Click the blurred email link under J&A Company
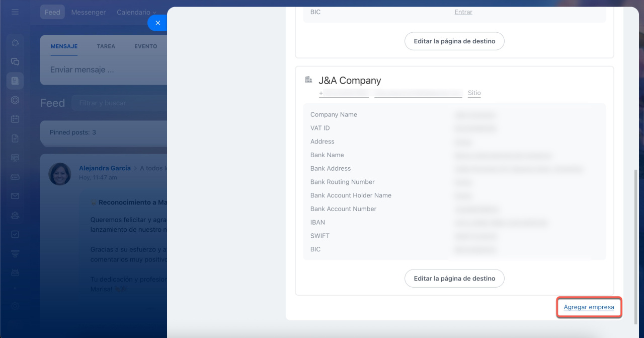 418,93
